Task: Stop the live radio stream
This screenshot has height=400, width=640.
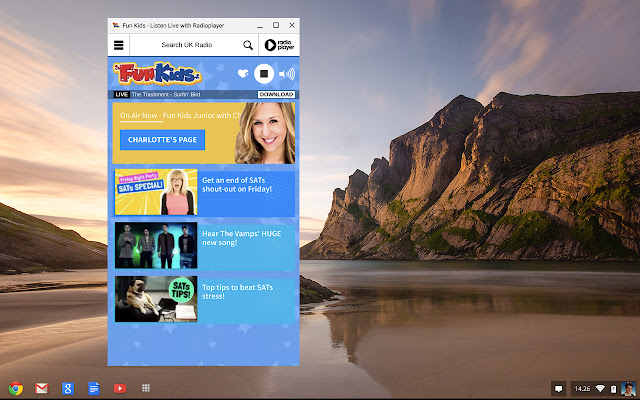Action: click(x=264, y=73)
